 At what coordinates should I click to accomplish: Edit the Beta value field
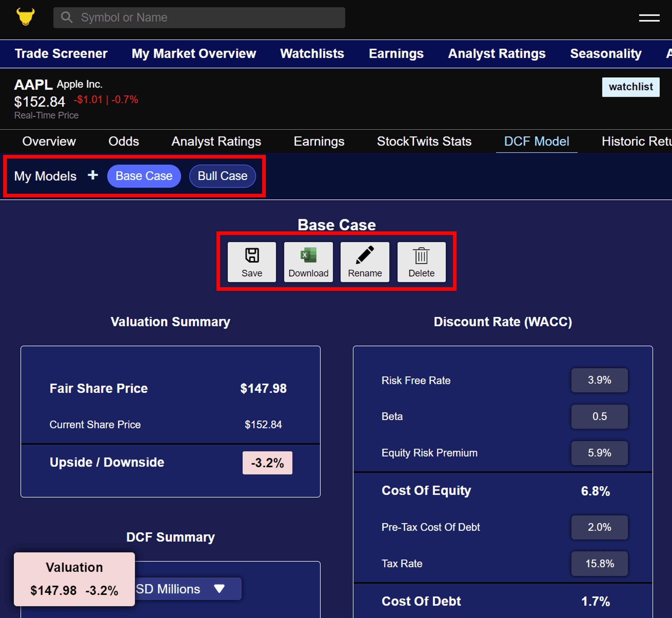point(599,417)
